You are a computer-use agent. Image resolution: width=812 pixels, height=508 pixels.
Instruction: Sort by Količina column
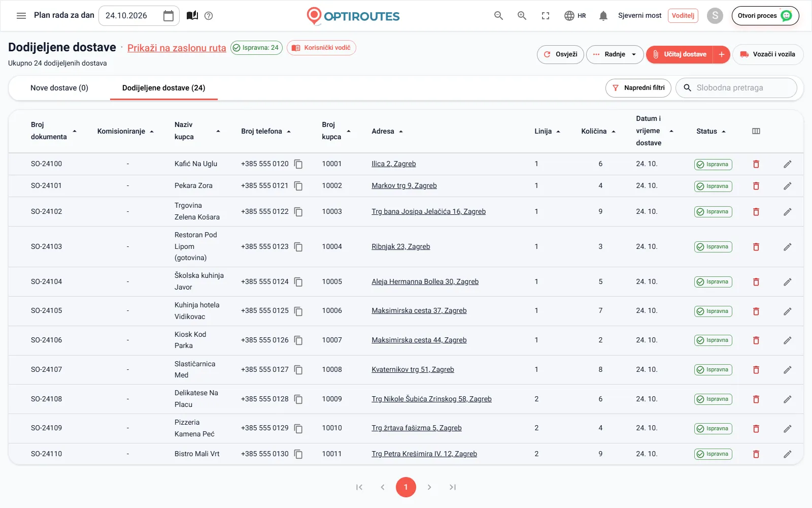tap(598, 131)
